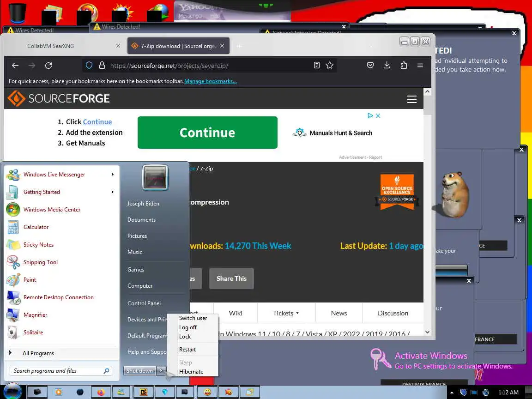Viewport: 532px width, 399px height.
Task: Click the green Continue ad button
Action: tap(207, 133)
